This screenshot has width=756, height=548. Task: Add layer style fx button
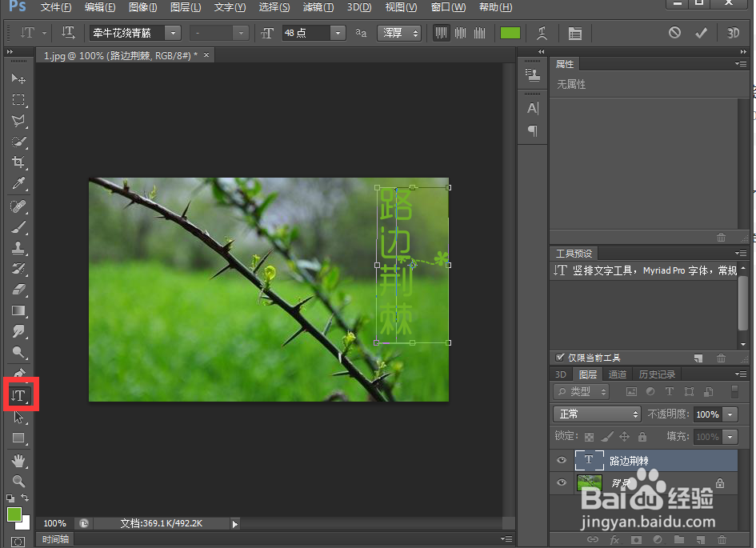click(614, 539)
